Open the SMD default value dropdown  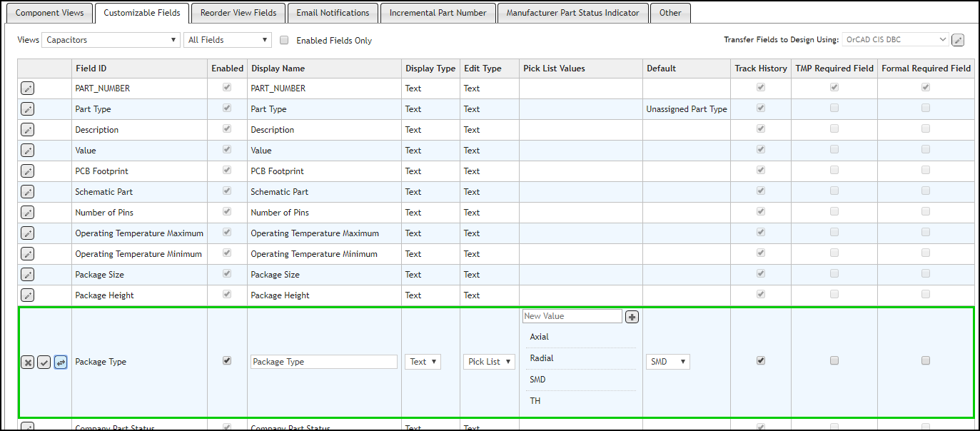click(667, 362)
